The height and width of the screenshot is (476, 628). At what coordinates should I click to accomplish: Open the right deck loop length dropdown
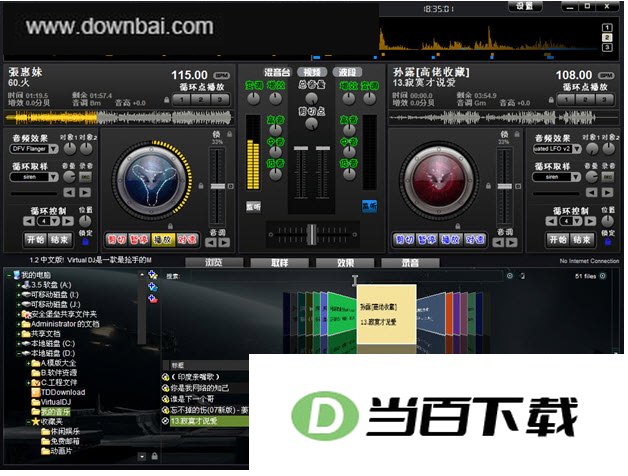577,221
